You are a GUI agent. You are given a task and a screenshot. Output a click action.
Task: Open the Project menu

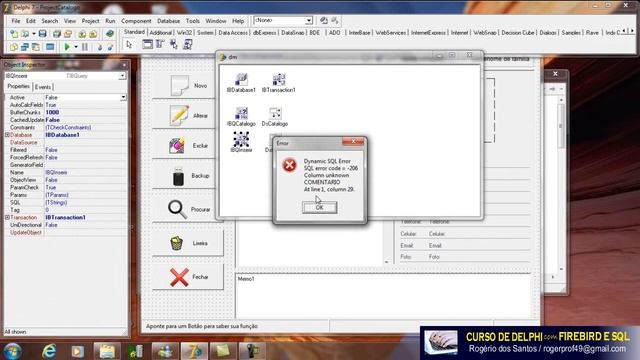click(x=90, y=21)
